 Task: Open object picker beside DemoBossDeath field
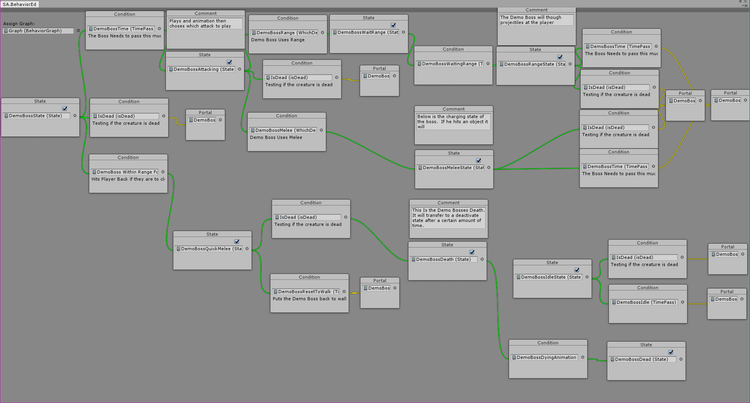(x=482, y=260)
